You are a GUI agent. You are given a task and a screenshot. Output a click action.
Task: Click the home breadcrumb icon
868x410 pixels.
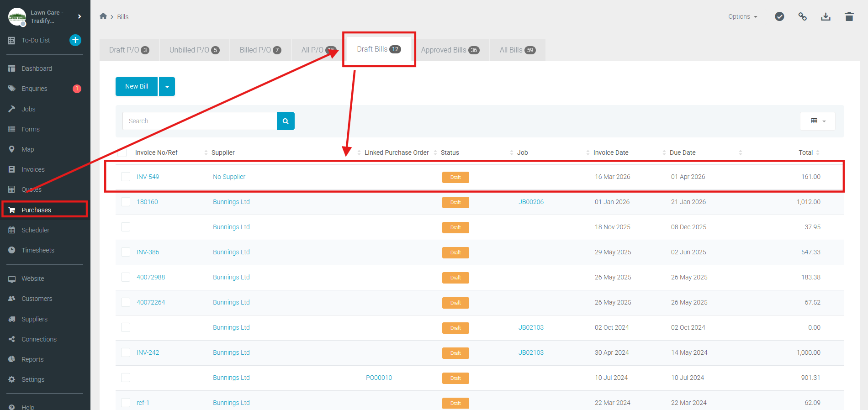pos(103,16)
